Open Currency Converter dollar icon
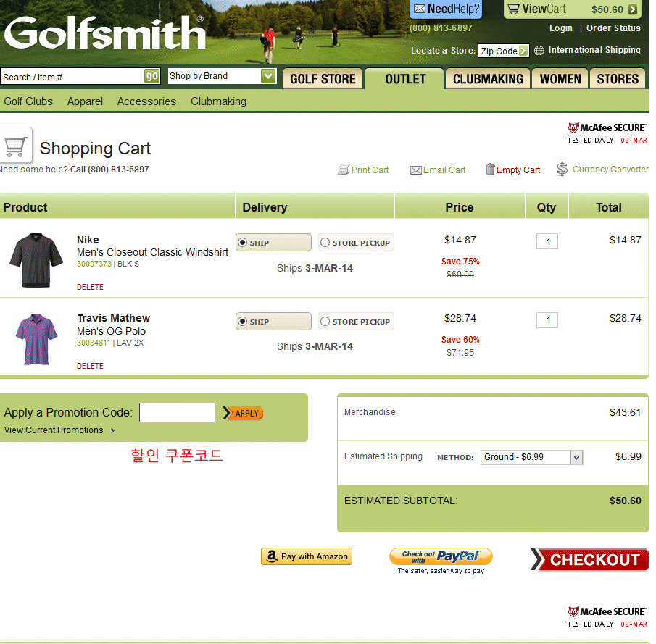Viewport: 656px width, 644px height. [562, 169]
